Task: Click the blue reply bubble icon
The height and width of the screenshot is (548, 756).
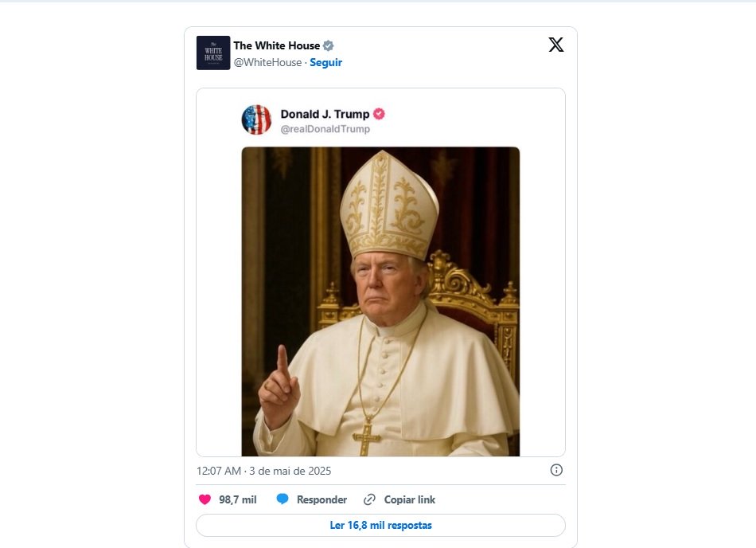Action: click(283, 499)
